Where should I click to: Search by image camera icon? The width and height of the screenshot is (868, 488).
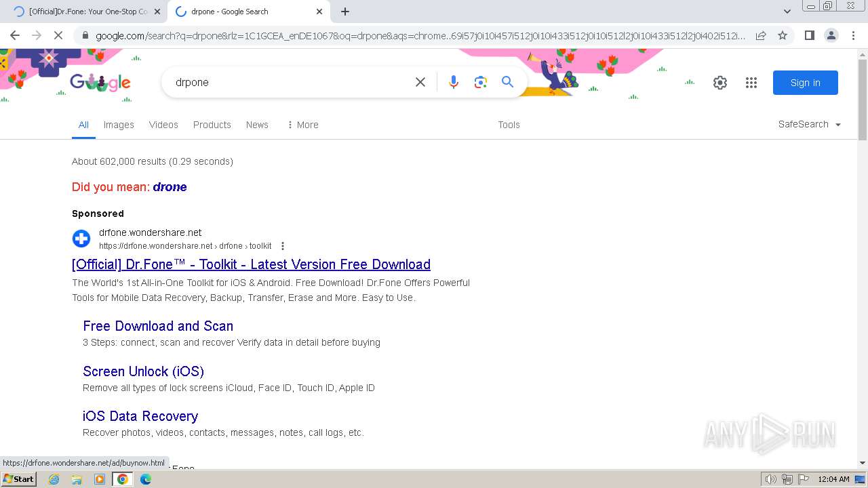click(x=481, y=82)
